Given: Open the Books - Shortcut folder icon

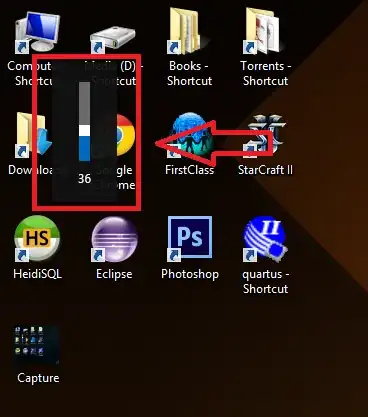Looking at the screenshot, I should point(189,32).
